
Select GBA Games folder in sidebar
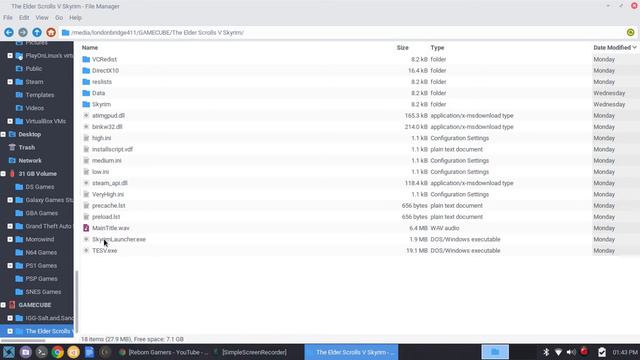tap(41, 213)
